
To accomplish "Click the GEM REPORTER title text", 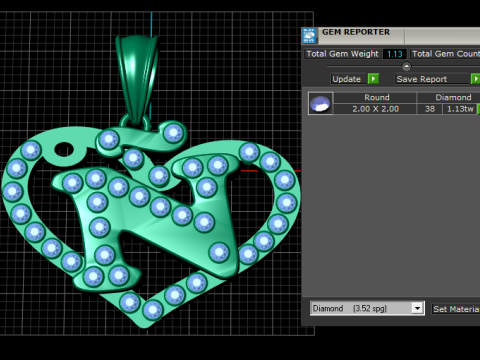I will pyautogui.click(x=356, y=32).
